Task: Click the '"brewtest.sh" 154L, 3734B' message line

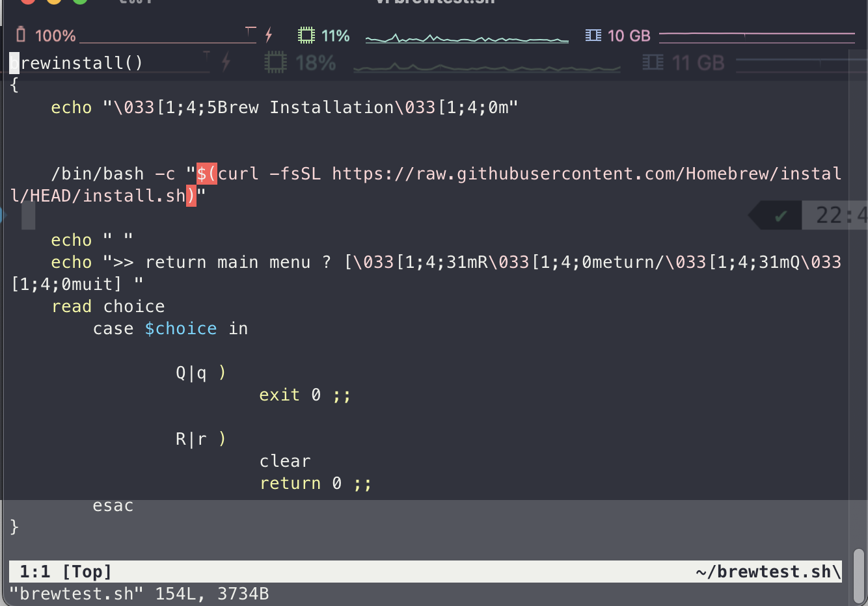Action: tap(139, 594)
